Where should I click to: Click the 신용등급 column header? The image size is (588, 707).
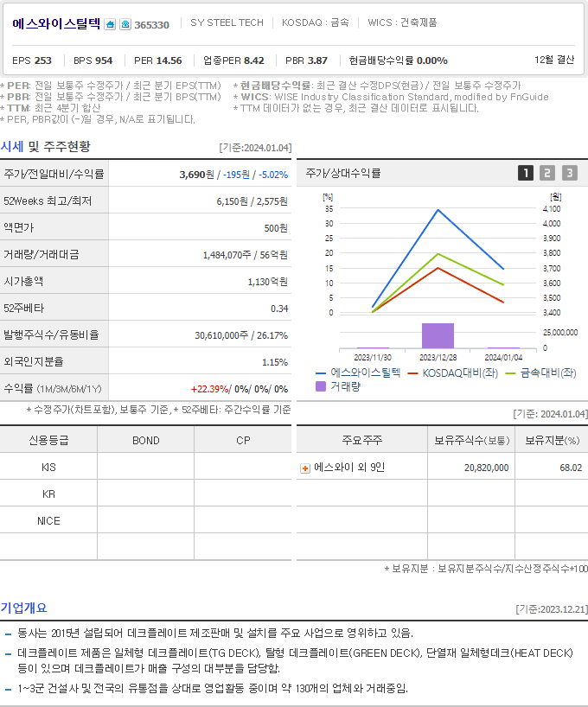coord(48,440)
